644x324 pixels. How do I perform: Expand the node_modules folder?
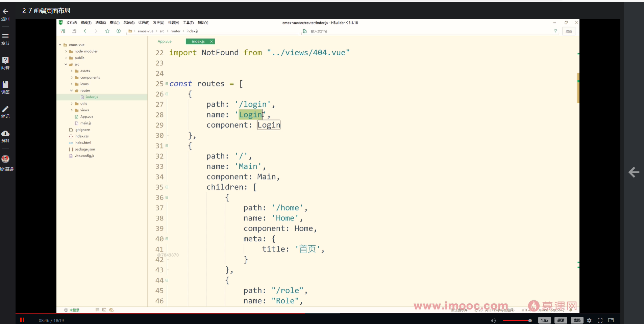66,51
